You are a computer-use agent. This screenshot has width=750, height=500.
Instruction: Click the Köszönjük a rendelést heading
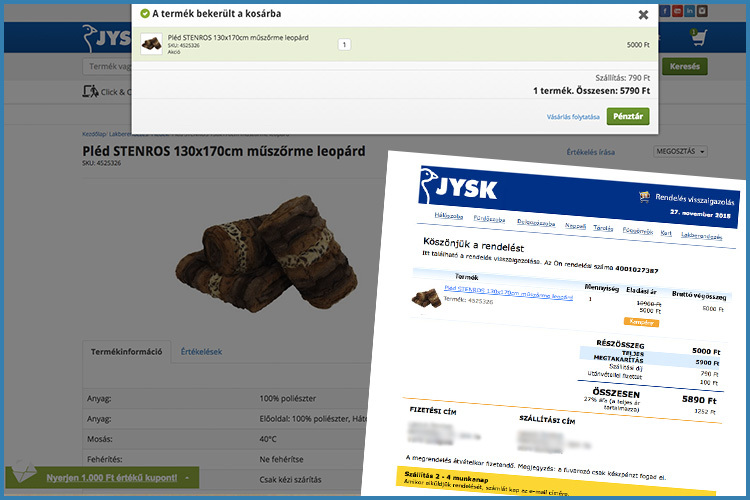pos(474,244)
